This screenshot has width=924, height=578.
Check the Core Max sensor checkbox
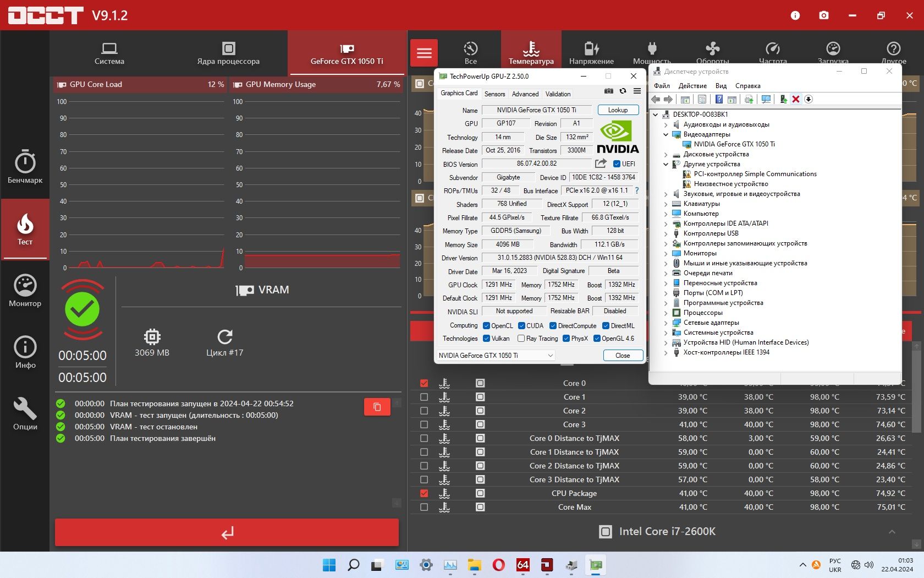pos(424,507)
